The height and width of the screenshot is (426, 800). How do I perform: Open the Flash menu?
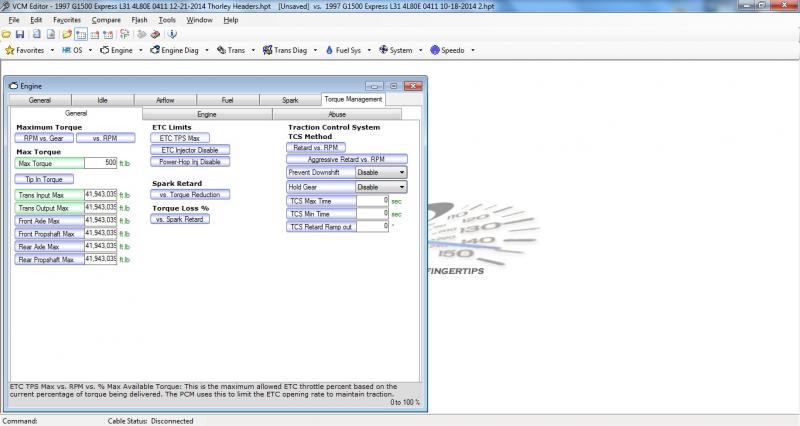[139, 20]
